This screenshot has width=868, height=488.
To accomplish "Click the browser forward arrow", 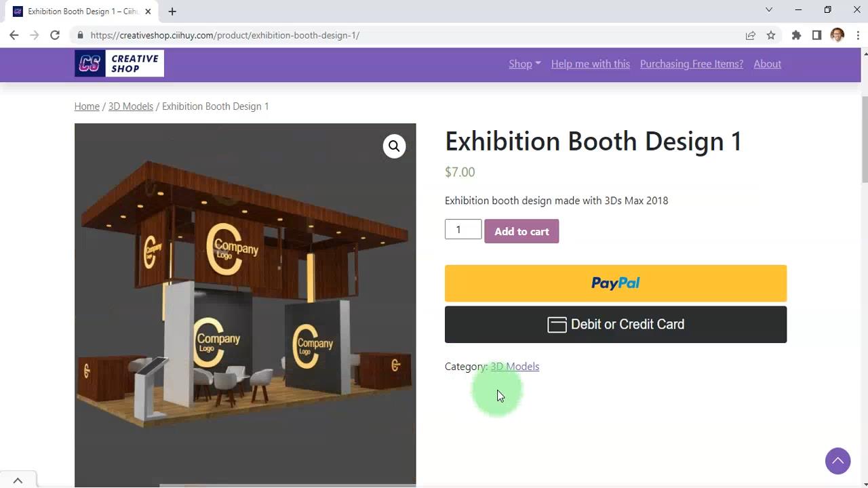I will click(35, 35).
